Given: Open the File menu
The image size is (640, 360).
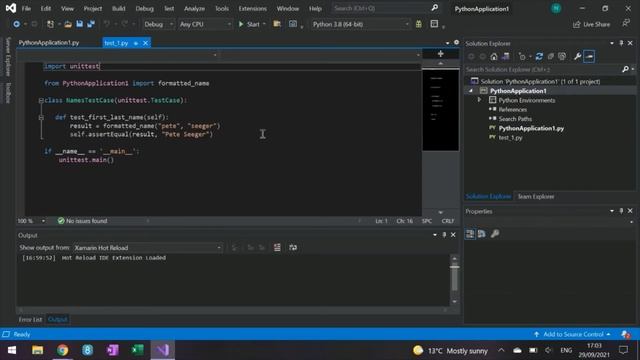Looking at the screenshot, I should (26, 9).
